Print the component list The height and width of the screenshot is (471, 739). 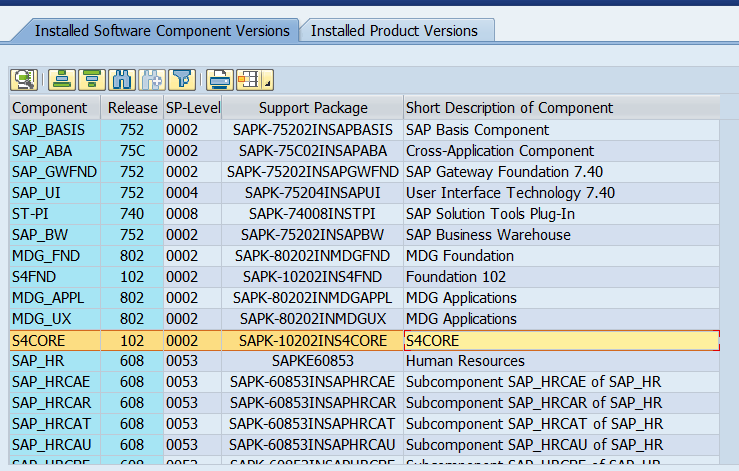(220, 80)
